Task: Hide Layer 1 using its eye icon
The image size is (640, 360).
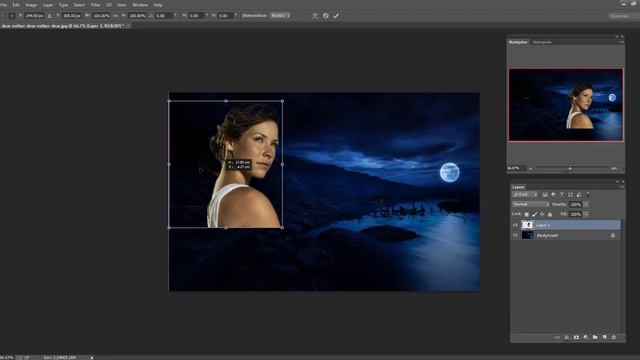Action: click(515, 225)
